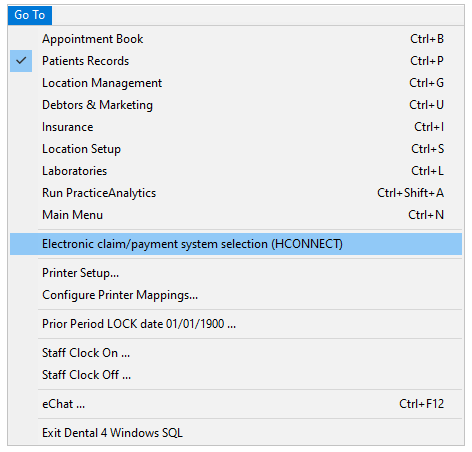The height and width of the screenshot is (452, 472).
Task: Go to Debtors & Marketing
Action: click(236, 105)
